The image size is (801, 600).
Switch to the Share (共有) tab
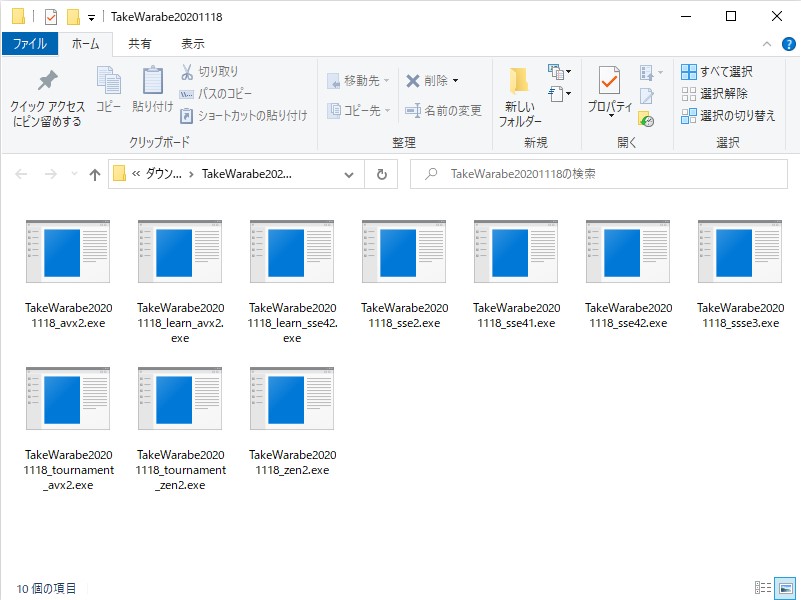coord(139,44)
